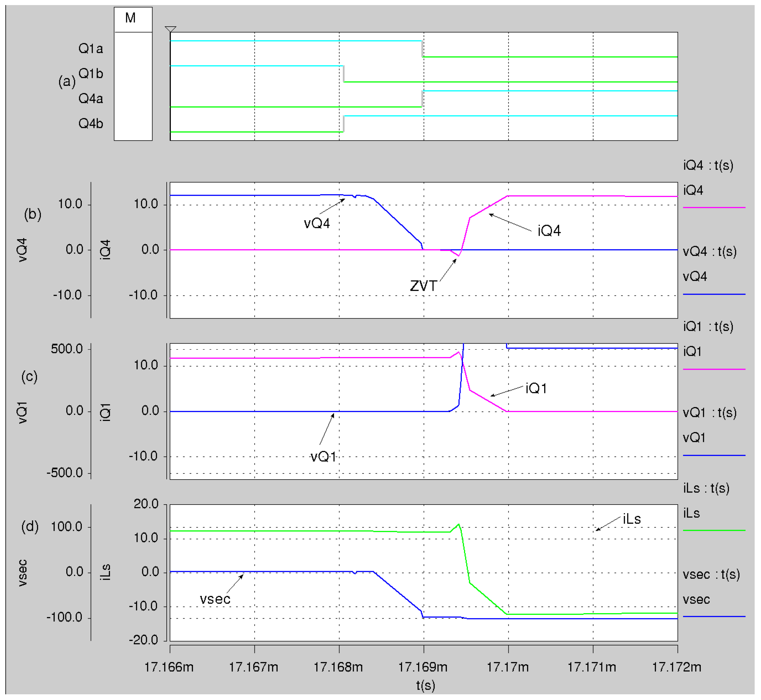
Task: Click the magenta iQ4 legend line
Action: tap(714, 207)
